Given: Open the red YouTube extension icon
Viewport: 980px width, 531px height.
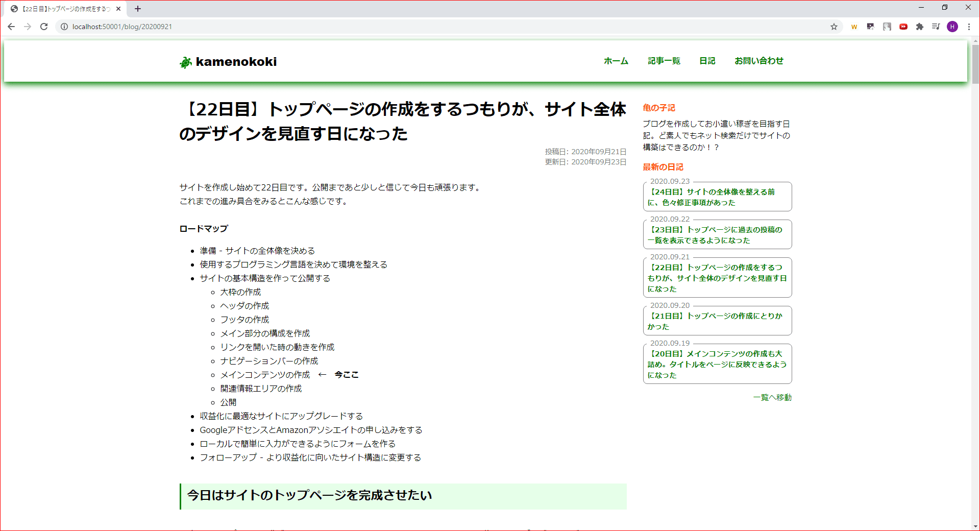Looking at the screenshot, I should [x=903, y=27].
